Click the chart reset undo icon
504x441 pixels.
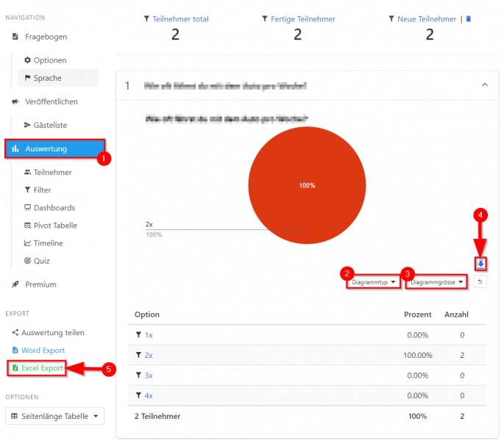click(x=480, y=282)
